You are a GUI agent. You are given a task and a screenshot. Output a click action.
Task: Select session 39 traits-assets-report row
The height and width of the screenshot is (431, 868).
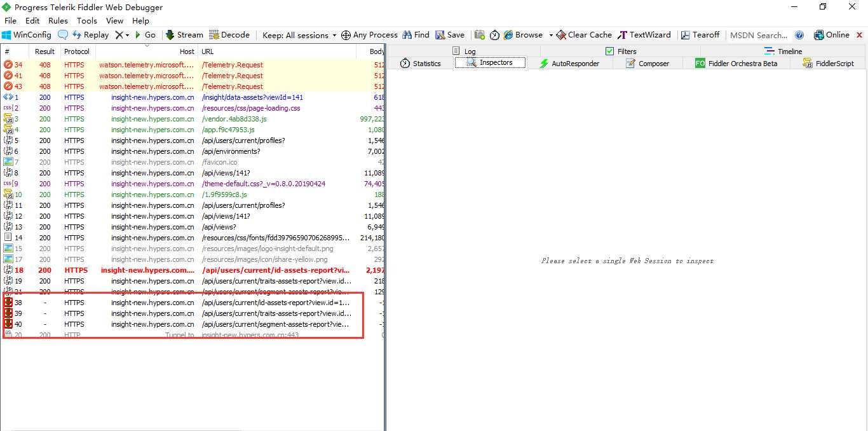(193, 313)
